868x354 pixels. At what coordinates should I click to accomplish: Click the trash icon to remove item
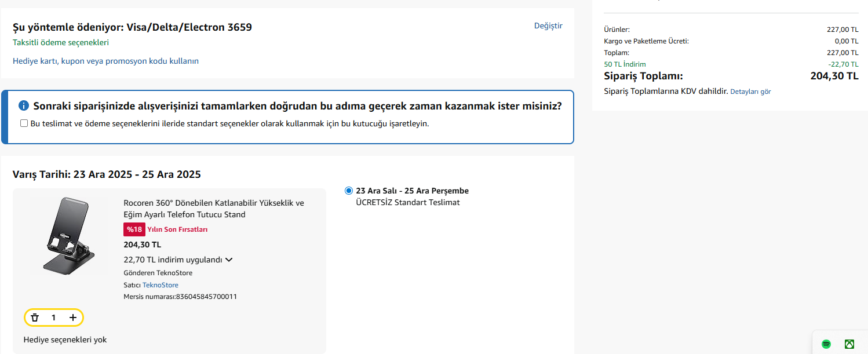35,317
